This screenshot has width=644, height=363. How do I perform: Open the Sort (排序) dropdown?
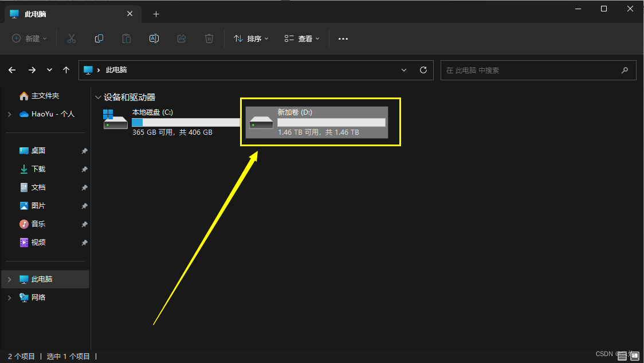[x=251, y=38]
